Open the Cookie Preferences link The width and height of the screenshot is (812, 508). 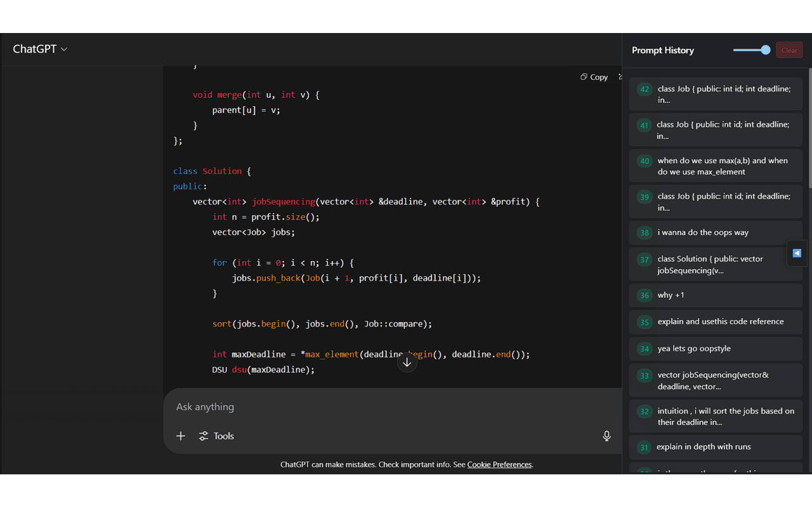499,464
